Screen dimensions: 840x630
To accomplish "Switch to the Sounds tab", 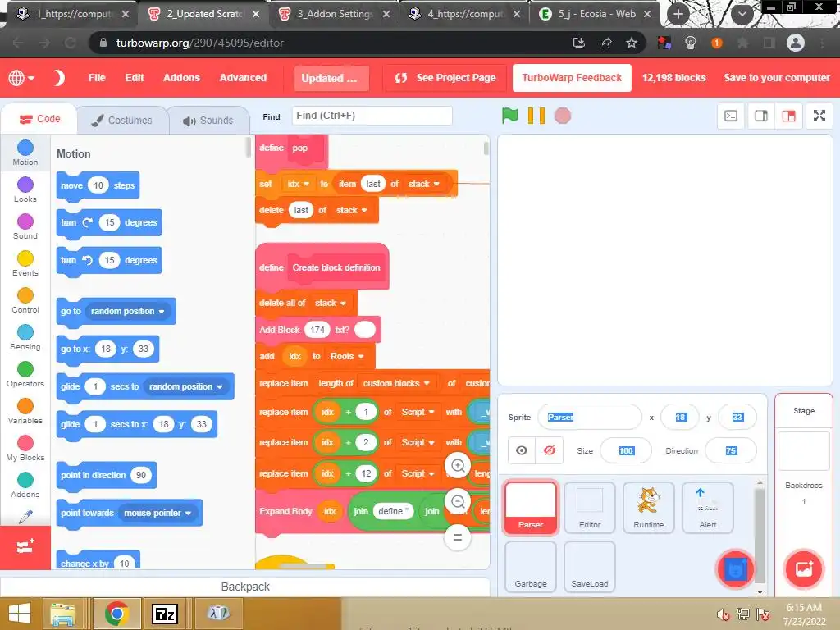I will [208, 120].
